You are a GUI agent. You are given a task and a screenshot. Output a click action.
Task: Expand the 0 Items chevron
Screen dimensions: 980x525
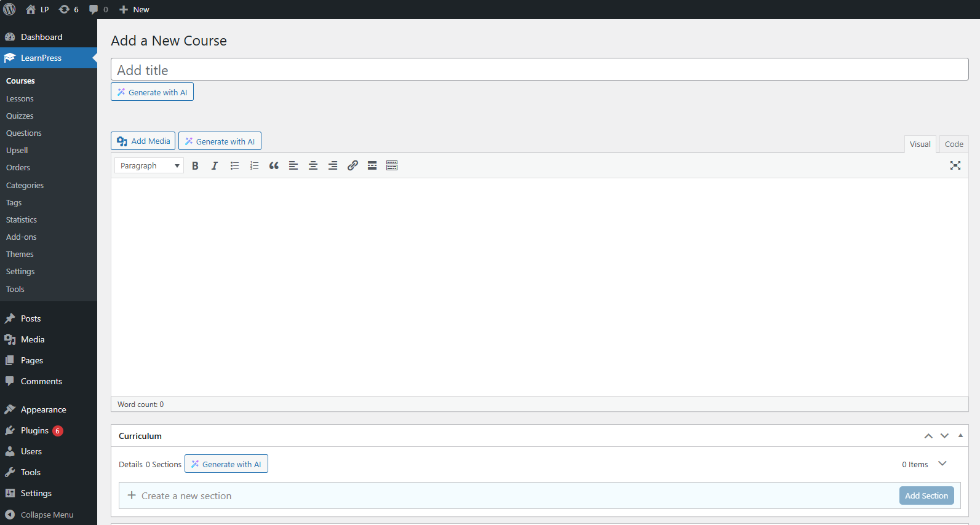point(942,464)
